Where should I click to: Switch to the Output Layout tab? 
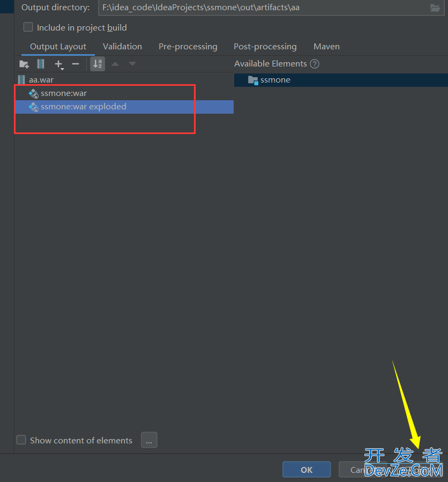coord(58,47)
